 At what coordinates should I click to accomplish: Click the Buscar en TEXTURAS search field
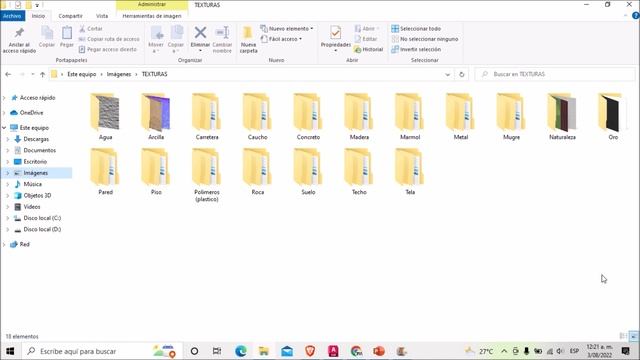(555, 74)
